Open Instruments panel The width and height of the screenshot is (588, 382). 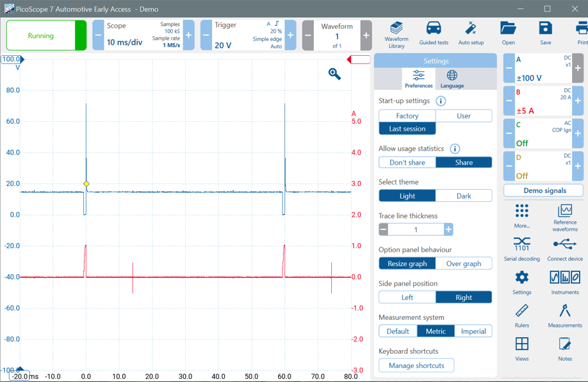point(565,283)
